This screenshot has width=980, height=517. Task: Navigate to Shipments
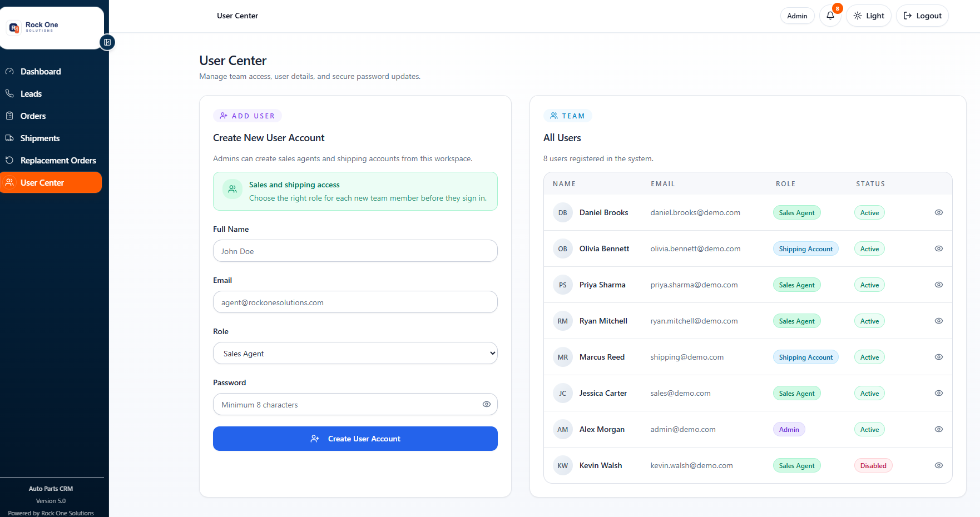(51, 138)
